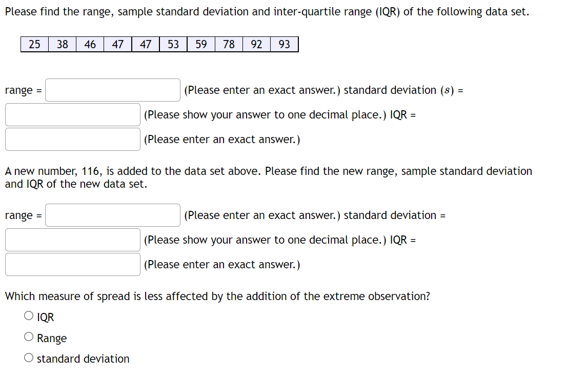Click the first standard deviation answer box
Screen dimensions: 588x376
72,114
